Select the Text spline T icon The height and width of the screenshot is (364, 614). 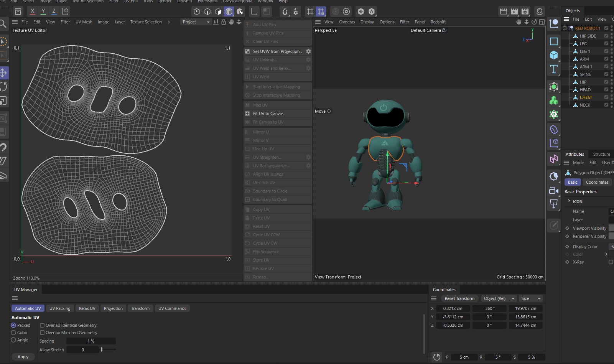[x=554, y=69]
